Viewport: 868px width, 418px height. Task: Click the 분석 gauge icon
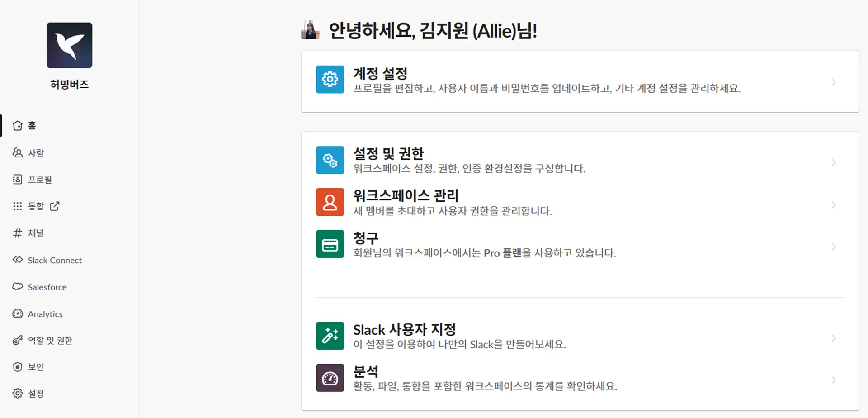330,378
